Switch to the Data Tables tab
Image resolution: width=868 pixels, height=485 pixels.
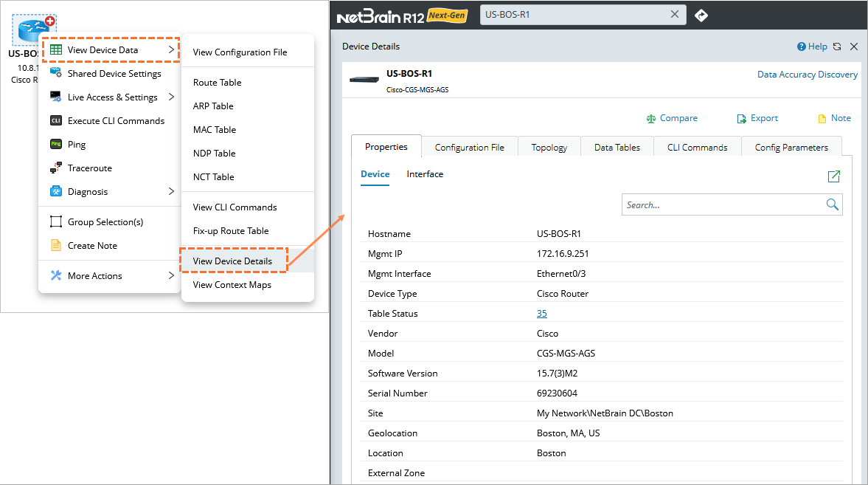click(x=617, y=147)
